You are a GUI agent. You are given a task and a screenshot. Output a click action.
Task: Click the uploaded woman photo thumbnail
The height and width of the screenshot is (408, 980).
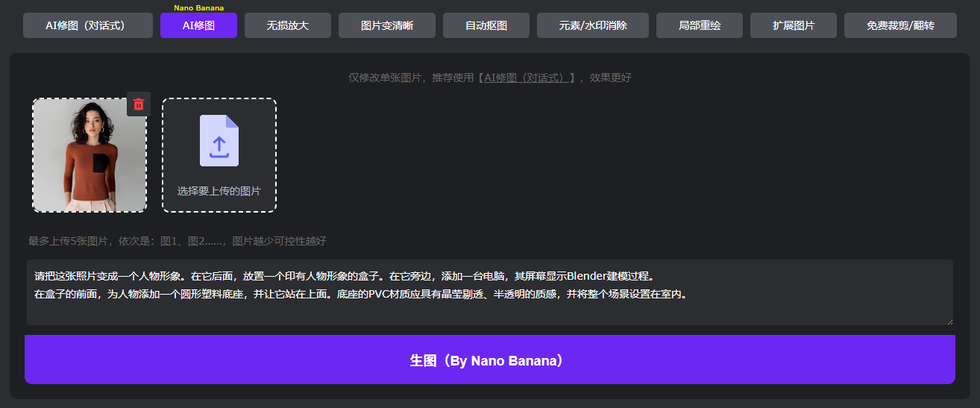click(89, 155)
